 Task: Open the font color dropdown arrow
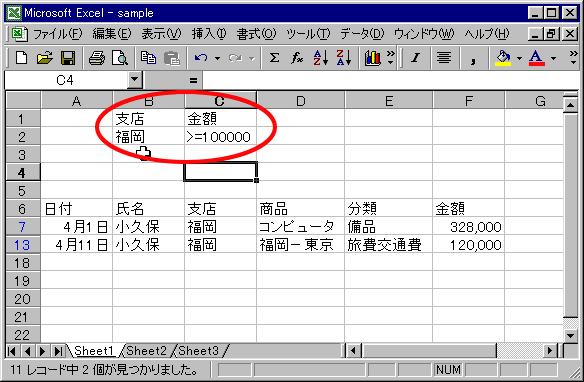554,58
